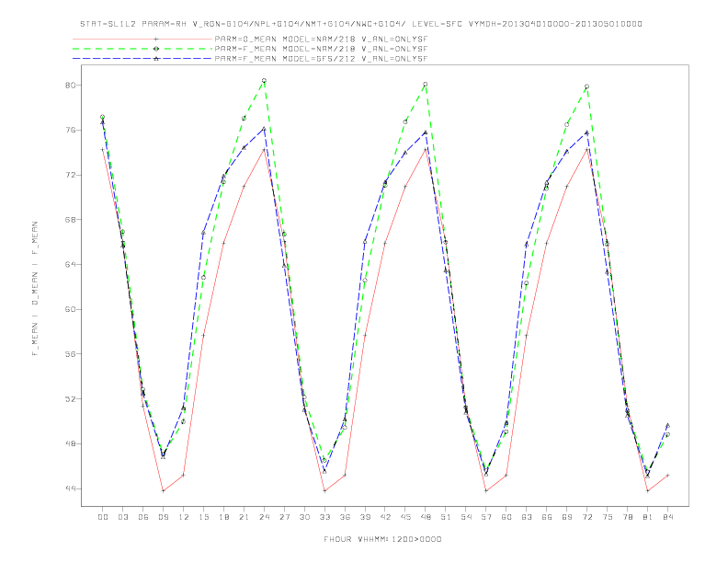The image size is (728, 563).
Task: Click x-axis tick label 21
Action: pyautogui.click(x=244, y=517)
